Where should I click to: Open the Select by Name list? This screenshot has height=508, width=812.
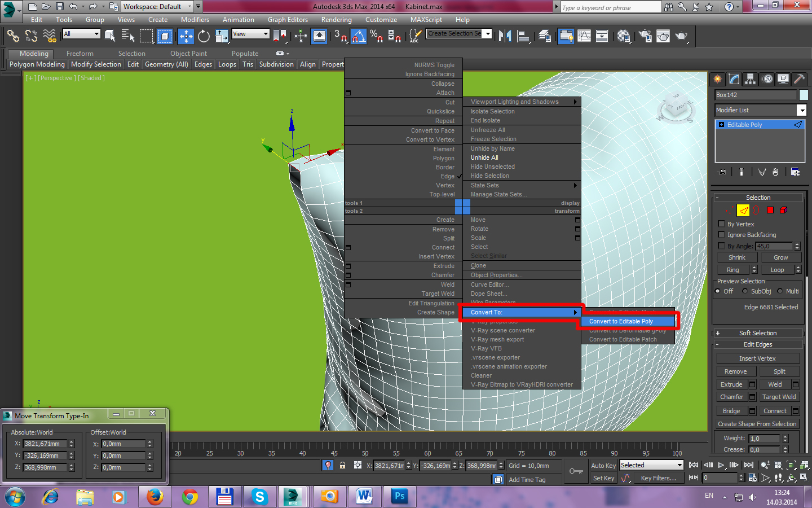[128, 36]
